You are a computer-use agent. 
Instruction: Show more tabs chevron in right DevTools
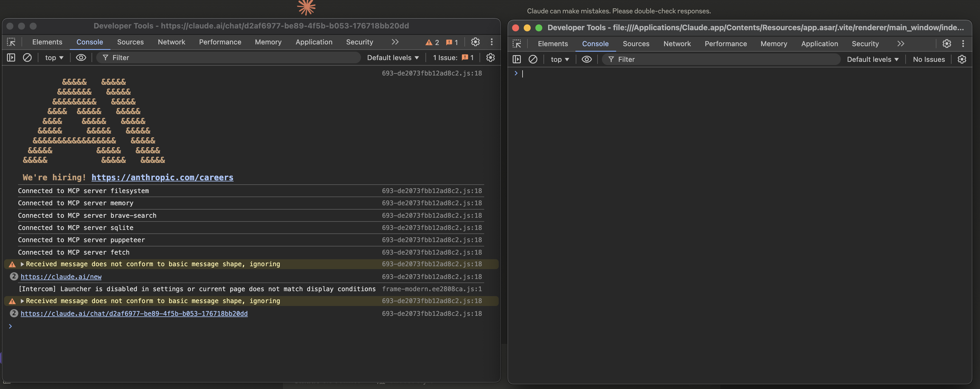click(900, 44)
